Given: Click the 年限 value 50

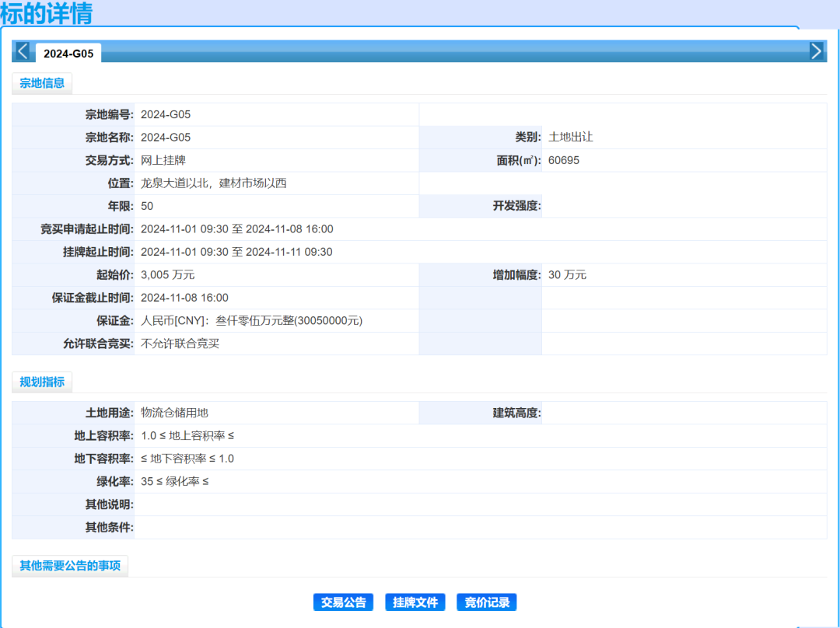Looking at the screenshot, I should tap(147, 206).
